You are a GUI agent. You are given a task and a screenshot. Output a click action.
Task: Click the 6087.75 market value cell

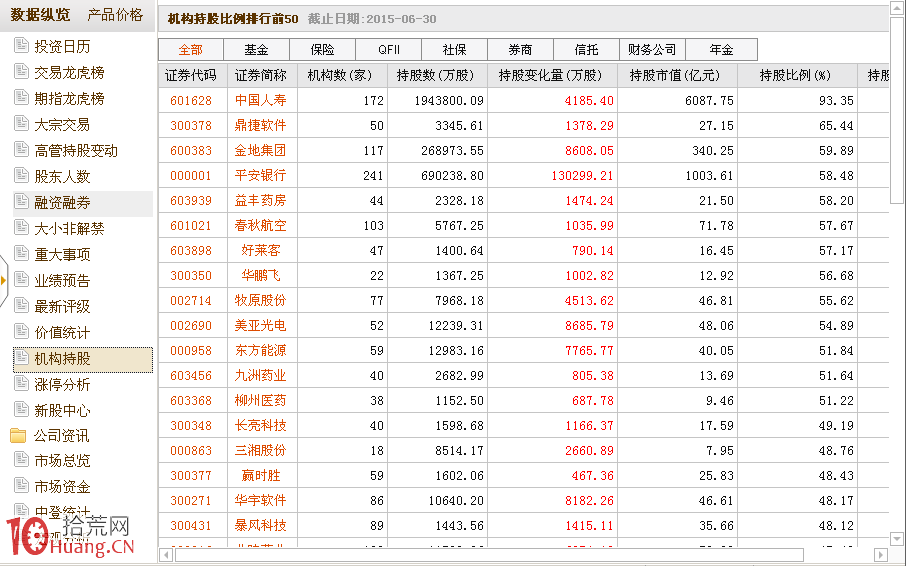point(709,100)
